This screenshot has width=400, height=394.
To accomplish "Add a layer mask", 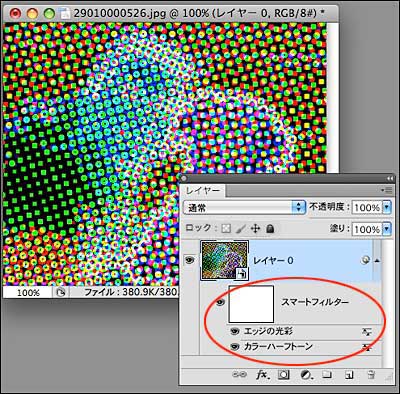I will pyautogui.click(x=283, y=375).
